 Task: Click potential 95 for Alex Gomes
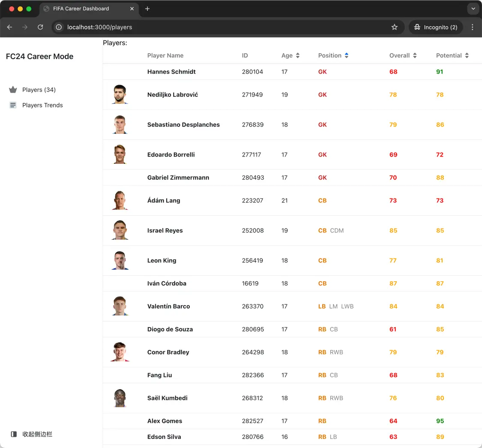pyautogui.click(x=440, y=421)
